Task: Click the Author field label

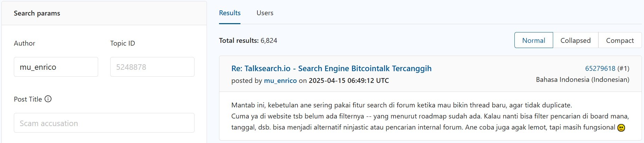Action: (25, 43)
